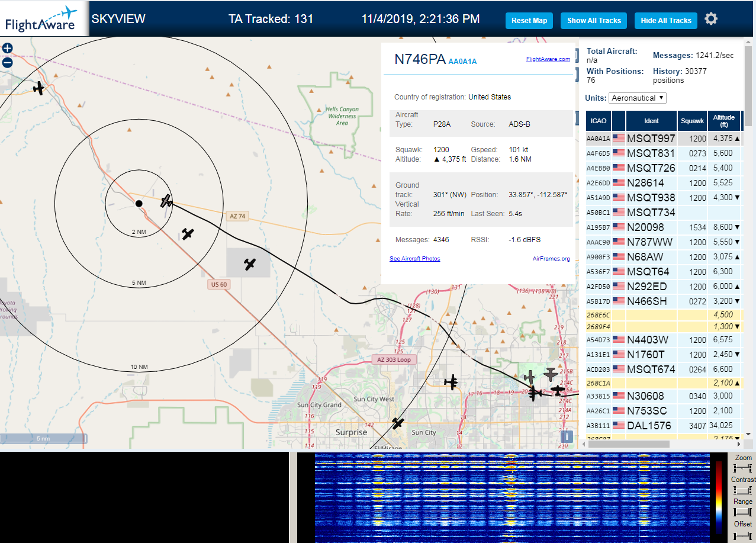Click the FlightAware logo
The width and height of the screenshot is (756, 543).
[x=44, y=18]
